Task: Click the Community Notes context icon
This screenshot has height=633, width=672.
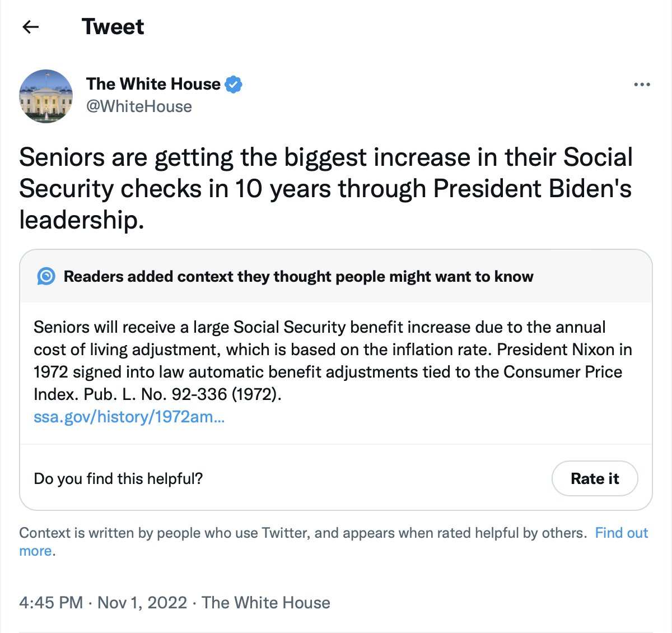Action: coord(46,276)
